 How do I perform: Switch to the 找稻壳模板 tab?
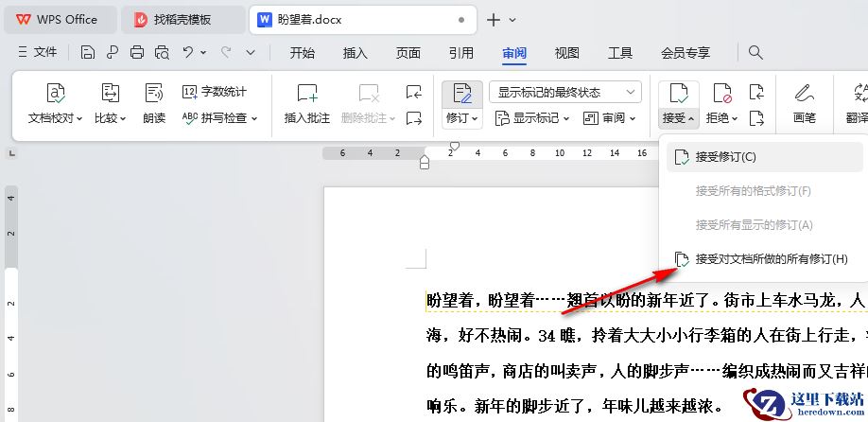click(x=182, y=20)
